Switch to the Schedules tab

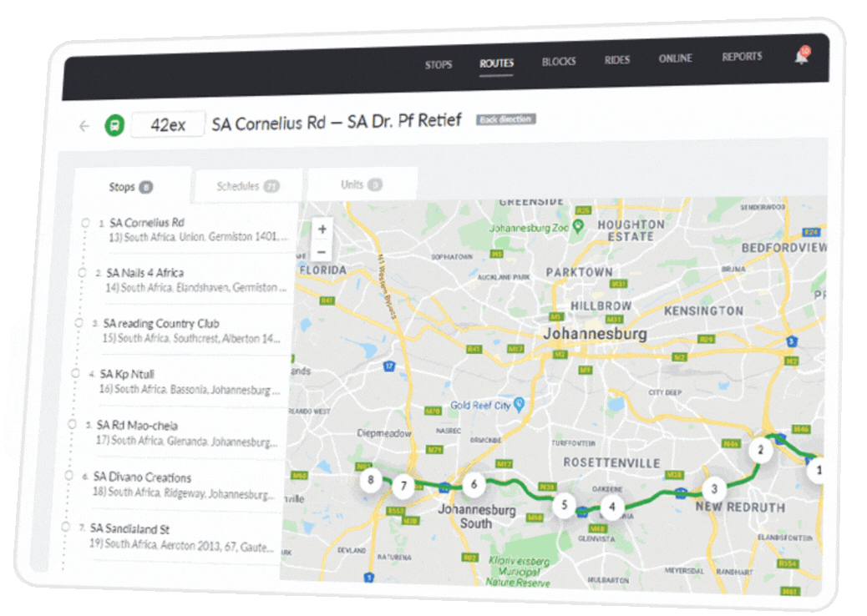(247, 186)
